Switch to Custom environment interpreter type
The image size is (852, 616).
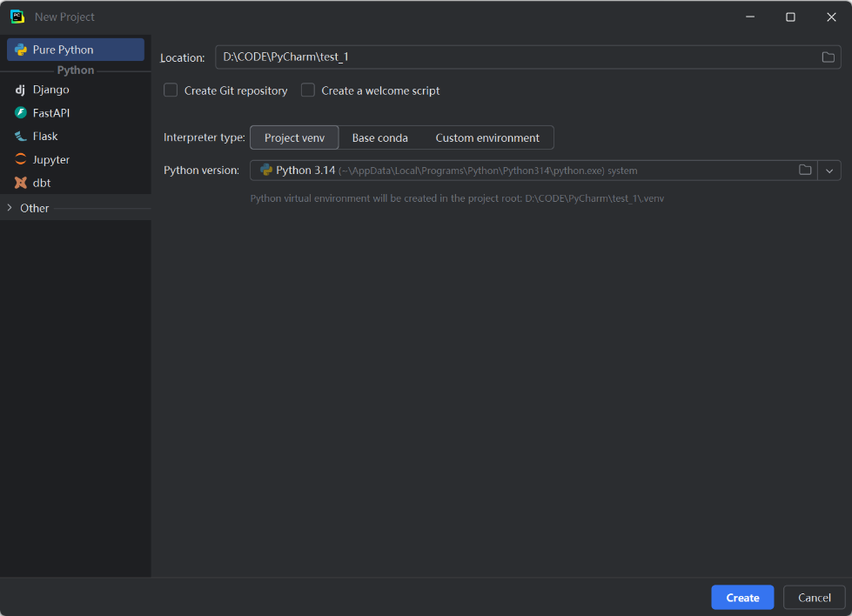(x=487, y=138)
